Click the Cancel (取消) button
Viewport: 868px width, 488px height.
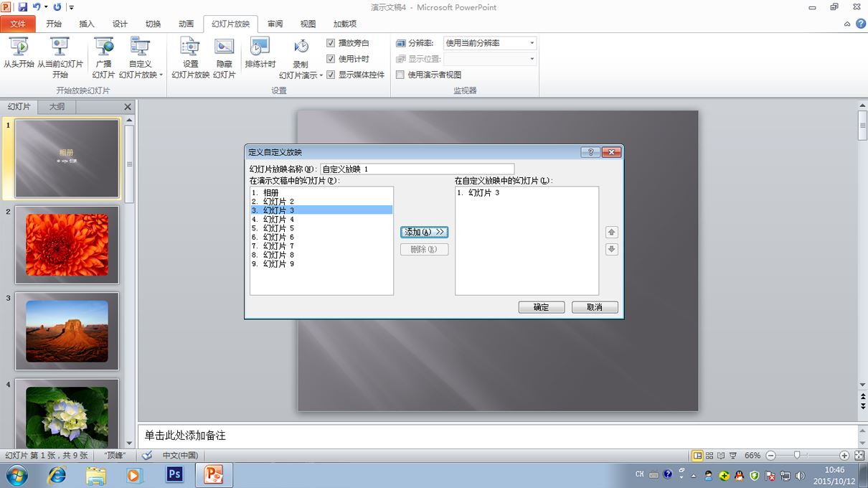pos(594,307)
